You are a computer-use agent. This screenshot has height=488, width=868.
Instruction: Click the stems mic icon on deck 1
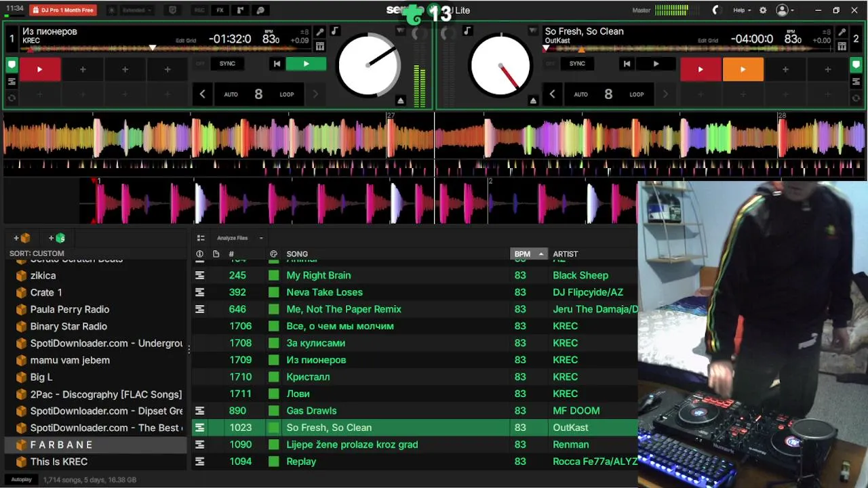tap(320, 32)
